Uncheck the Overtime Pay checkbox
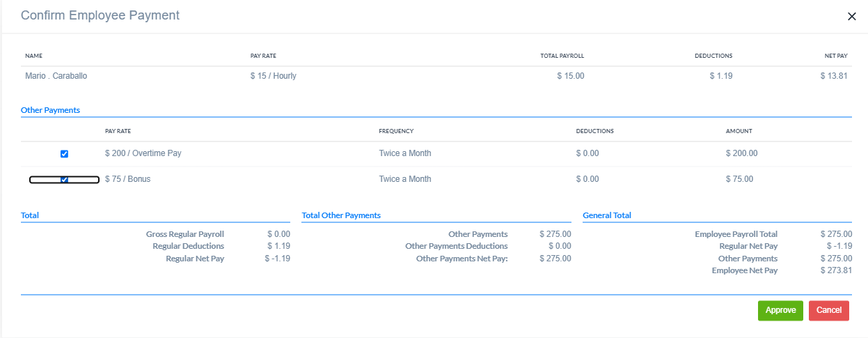Image resolution: width=868 pixels, height=338 pixels. click(64, 154)
